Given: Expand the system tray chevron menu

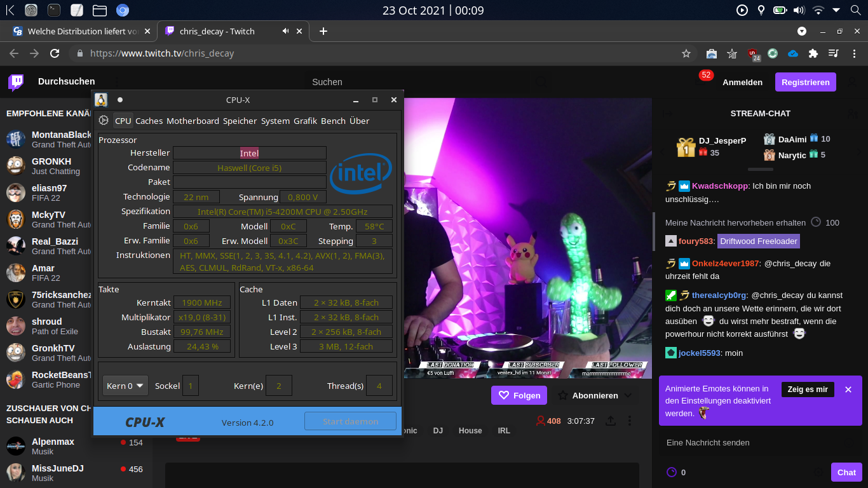Looking at the screenshot, I should (836, 10).
